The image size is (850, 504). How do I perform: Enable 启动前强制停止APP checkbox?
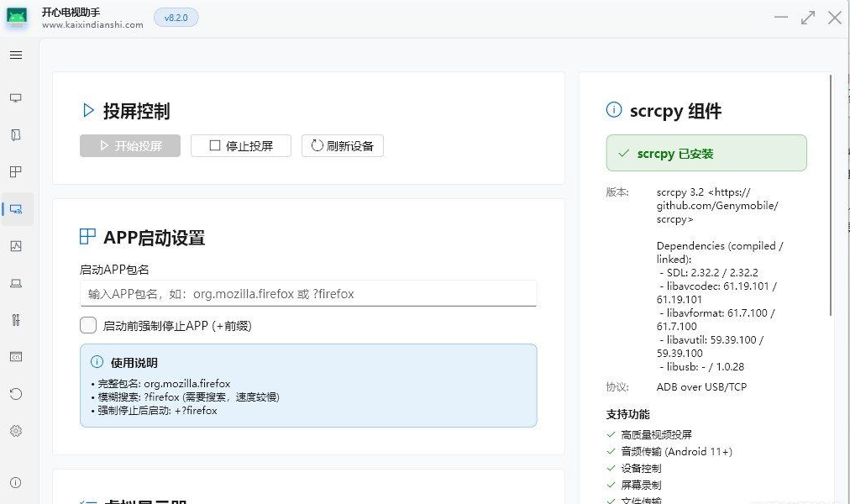(88, 325)
